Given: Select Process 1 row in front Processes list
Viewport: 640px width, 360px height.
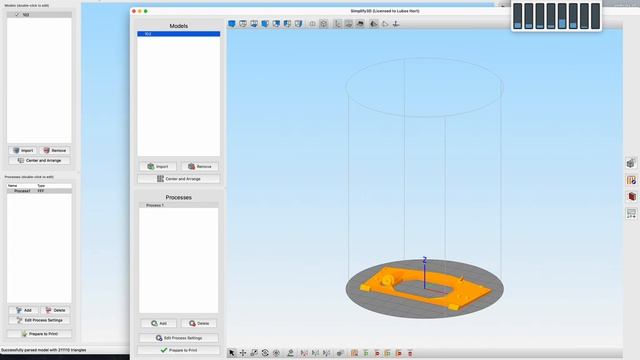Looking at the screenshot, I should [x=179, y=205].
